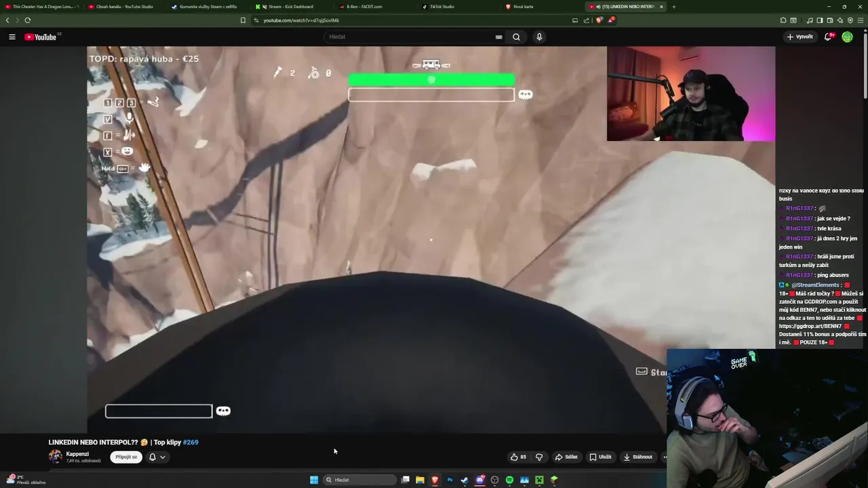Screen dimensions: 868x488
Task: Click Stáhnout download button
Action: [638, 457]
